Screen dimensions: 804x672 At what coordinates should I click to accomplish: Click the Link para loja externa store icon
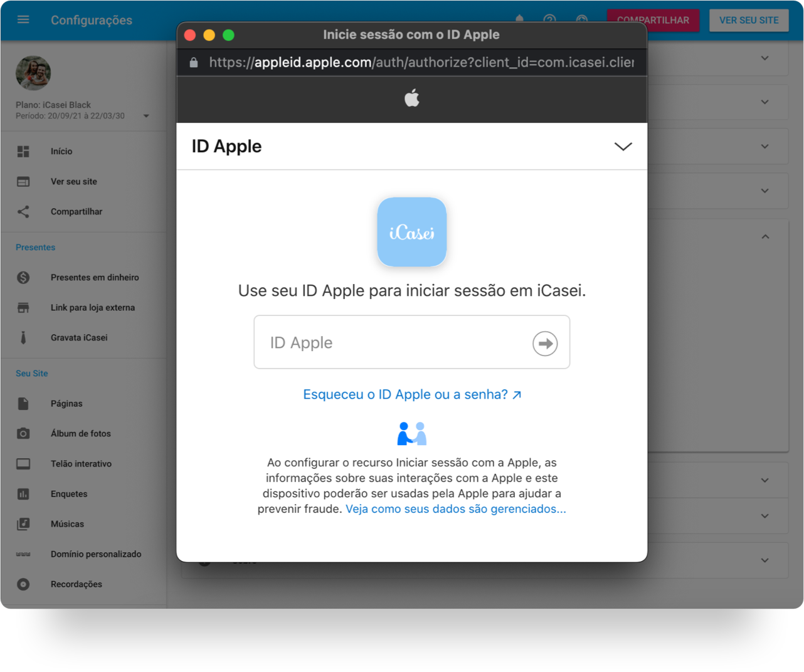[x=23, y=308]
